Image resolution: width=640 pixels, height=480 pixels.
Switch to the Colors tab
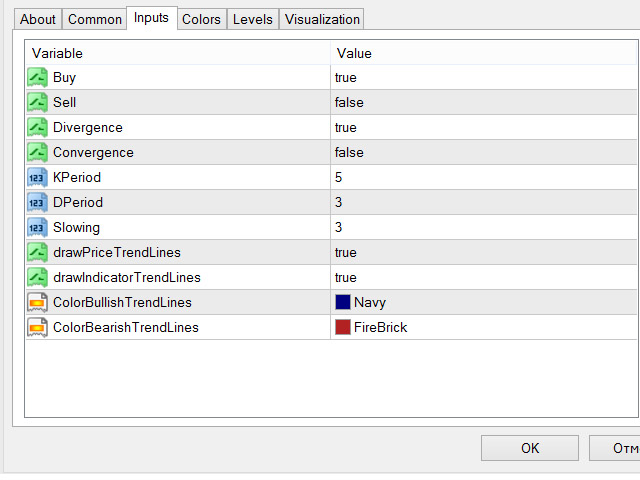201,19
